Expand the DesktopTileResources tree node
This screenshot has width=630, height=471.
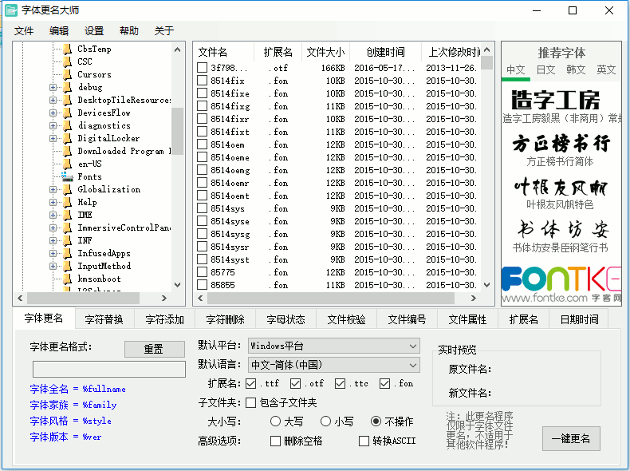(x=53, y=100)
